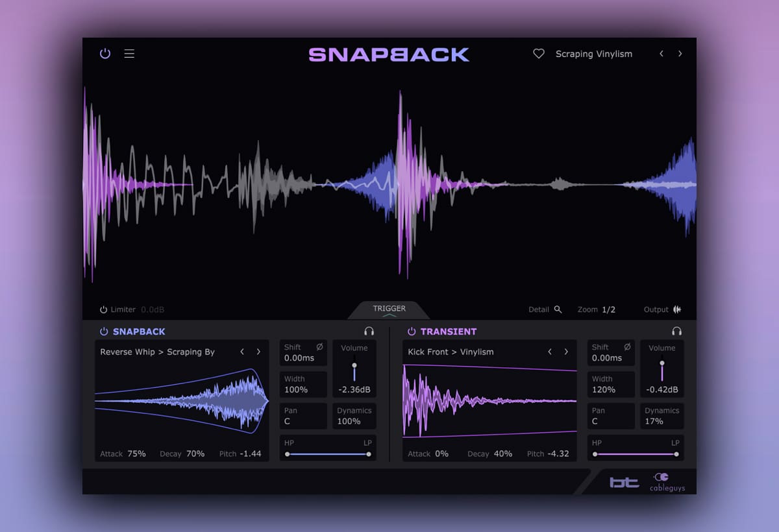Click the Transient Attack 0% value
779x532 pixels.
click(441, 453)
